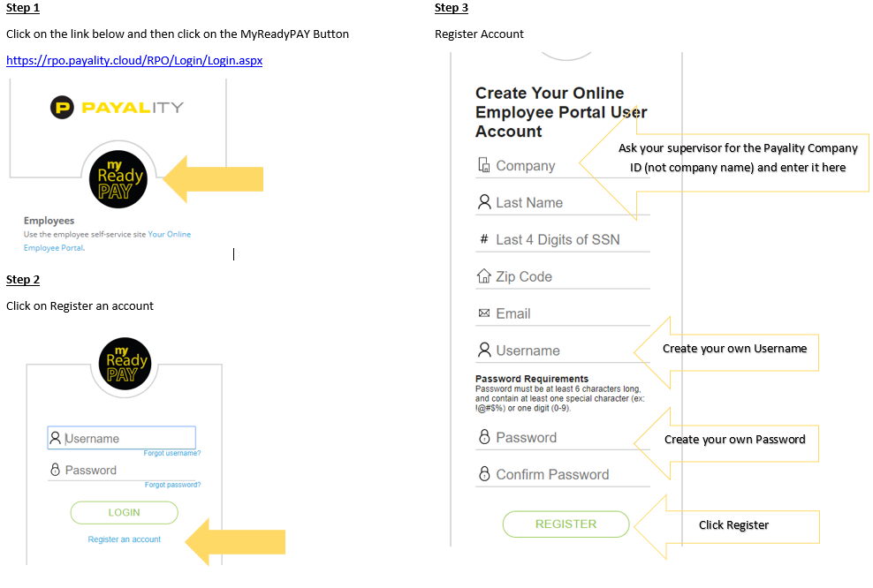Screen dimensions: 873x588
Task: Click the envelope icon next to Email
Action: pyautogui.click(x=484, y=313)
